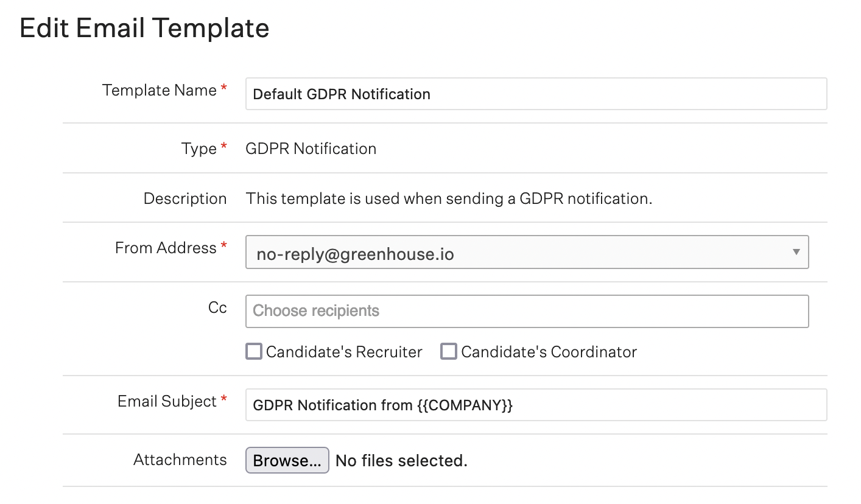Click the "Candidate's Recruiter" label text
Screen dimensions: 861x504
[344, 352]
